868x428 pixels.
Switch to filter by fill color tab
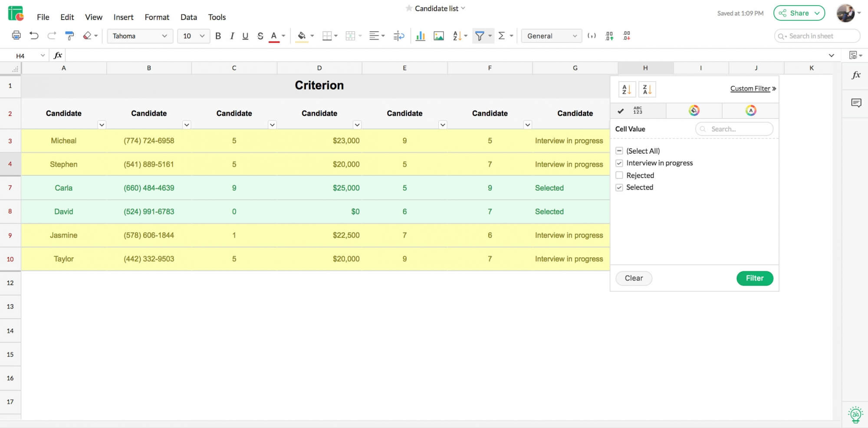pyautogui.click(x=694, y=111)
